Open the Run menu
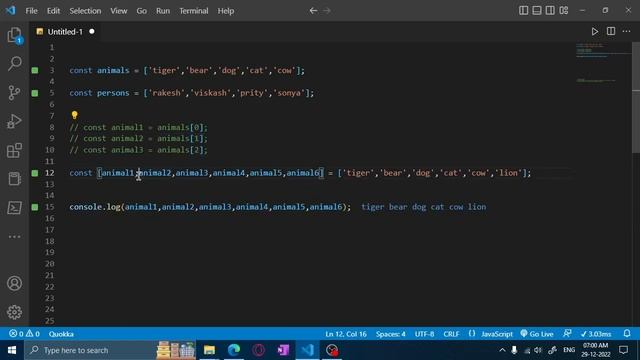Image resolution: width=640 pixels, height=360 pixels. (163, 11)
